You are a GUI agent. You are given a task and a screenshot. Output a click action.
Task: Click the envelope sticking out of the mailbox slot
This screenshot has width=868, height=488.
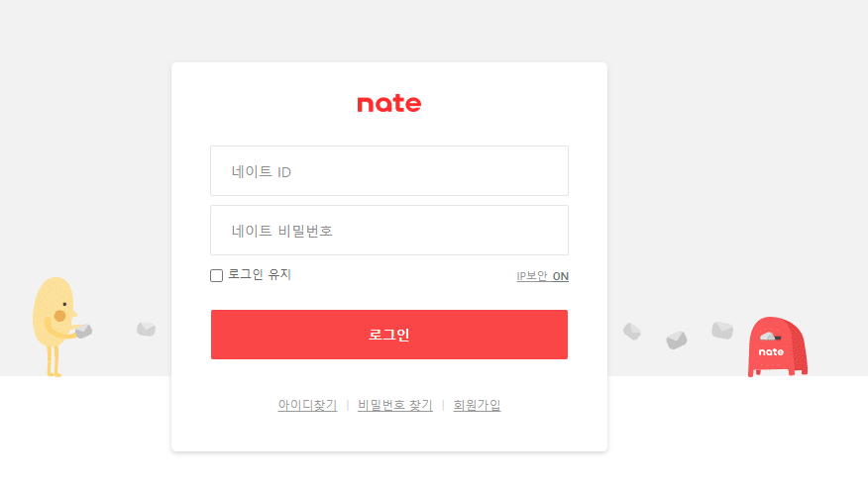click(x=770, y=336)
